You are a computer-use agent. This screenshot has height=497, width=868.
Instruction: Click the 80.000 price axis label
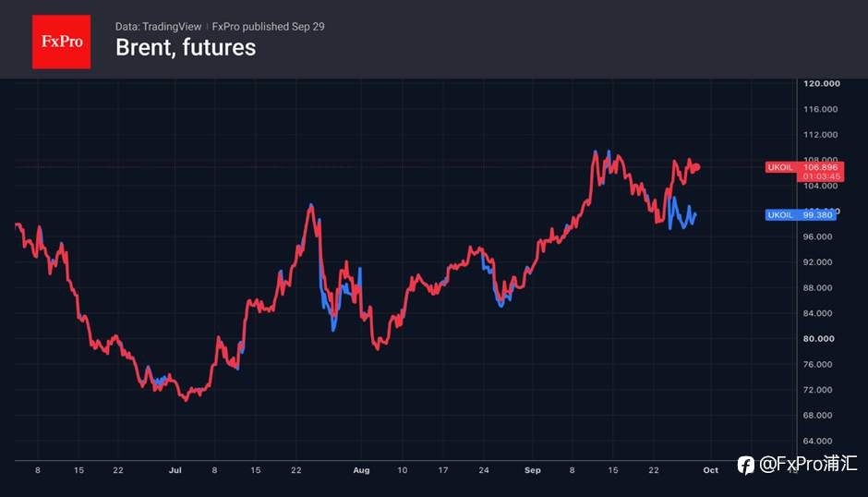[819, 338]
